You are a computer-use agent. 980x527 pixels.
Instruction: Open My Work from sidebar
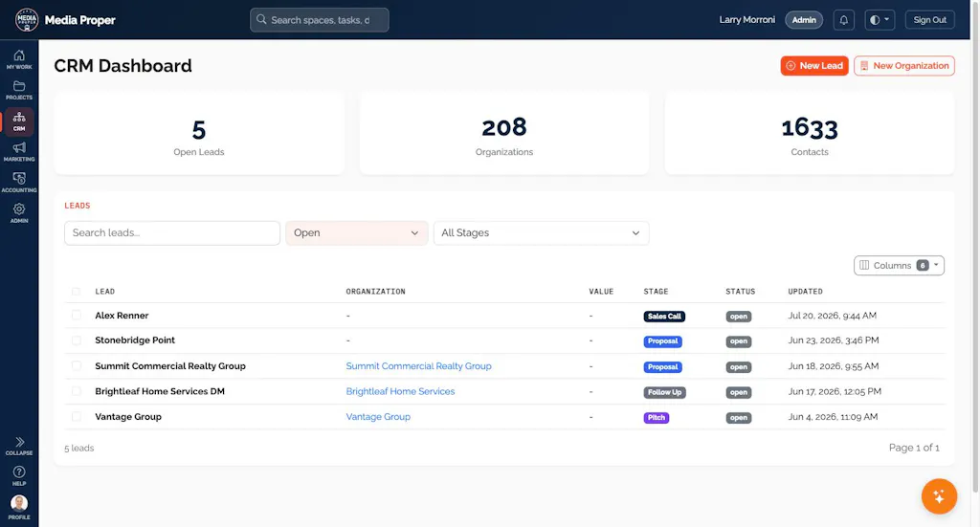tap(19, 59)
